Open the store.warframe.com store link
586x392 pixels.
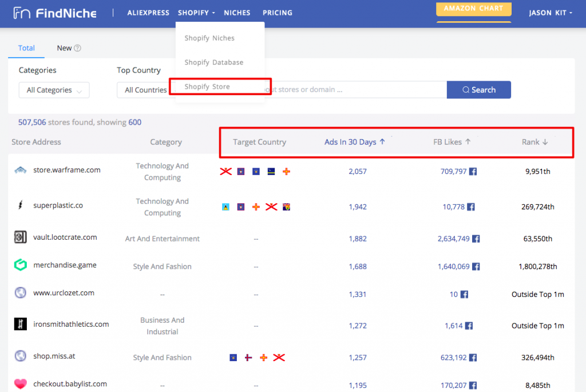(67, 170)
